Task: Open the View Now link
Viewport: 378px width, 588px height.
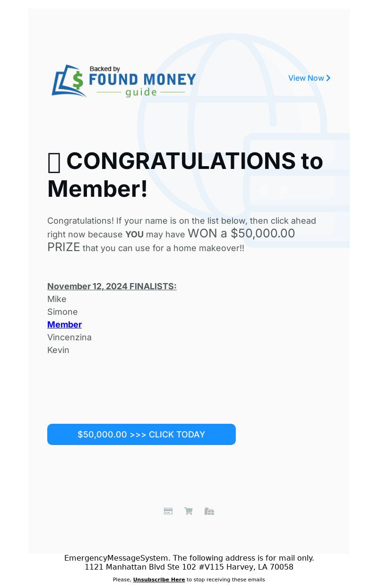Action: click(x=306, y=78)
